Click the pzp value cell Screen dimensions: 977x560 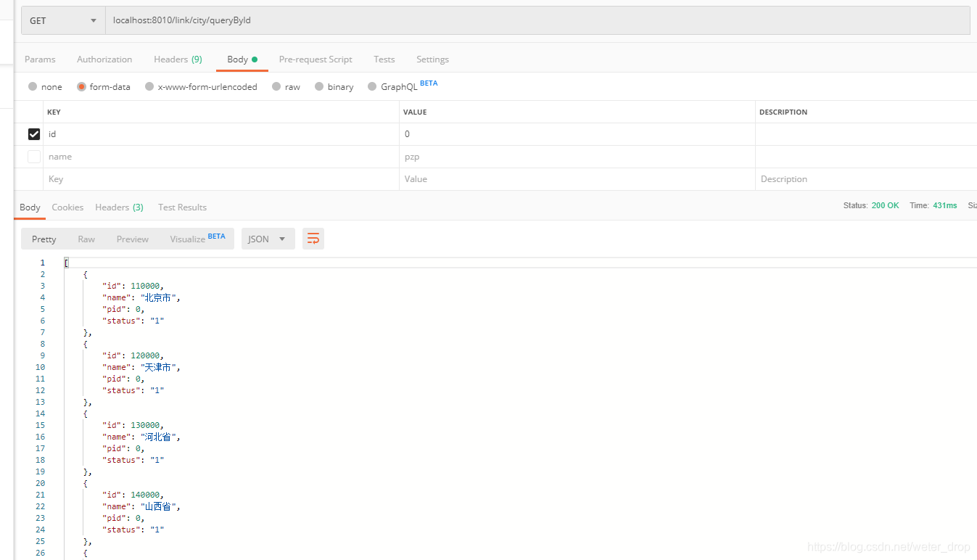[x=577, y=157]
